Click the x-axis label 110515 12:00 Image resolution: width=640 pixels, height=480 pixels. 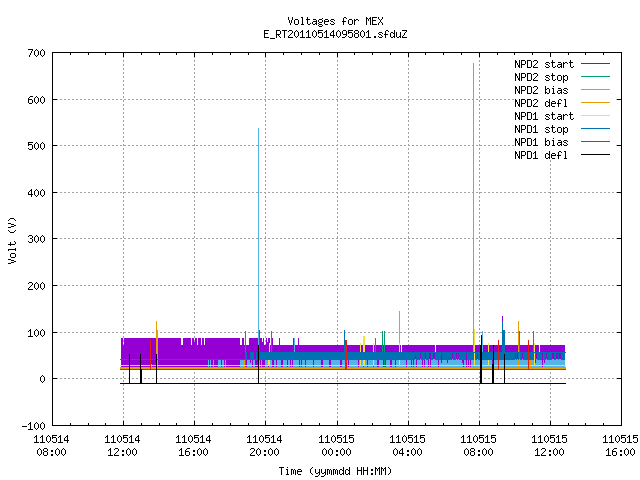[x=549, y=446]
